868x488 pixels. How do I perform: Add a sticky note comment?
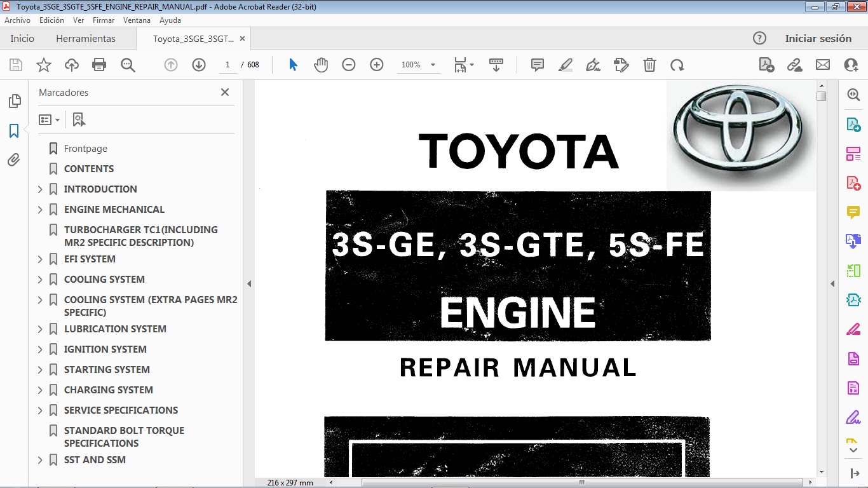tap(537, 64)
